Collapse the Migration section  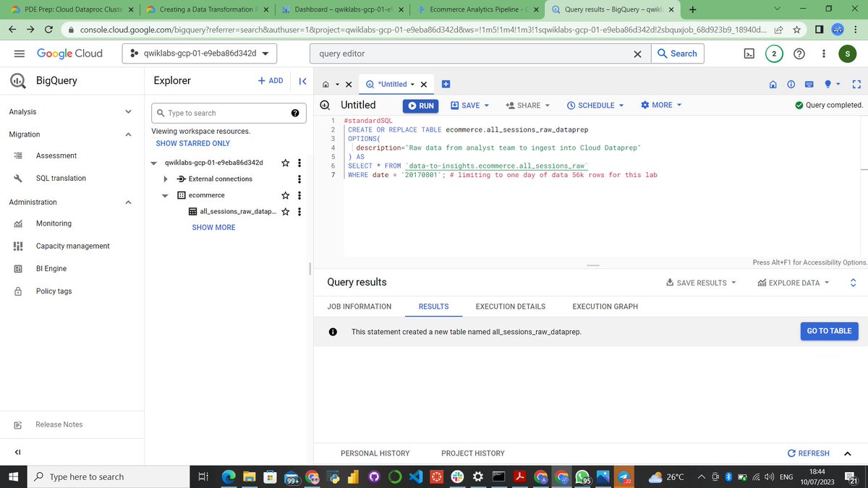128,134
